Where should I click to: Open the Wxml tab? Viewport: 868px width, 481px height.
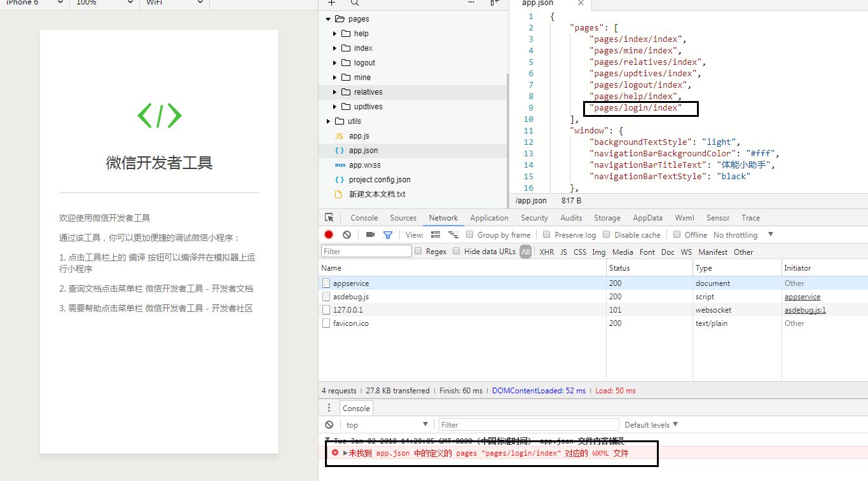(684, 217)
